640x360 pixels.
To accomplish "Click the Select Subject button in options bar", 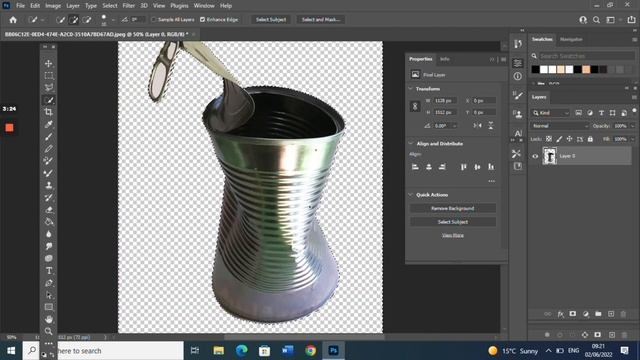I will (271, 20).
